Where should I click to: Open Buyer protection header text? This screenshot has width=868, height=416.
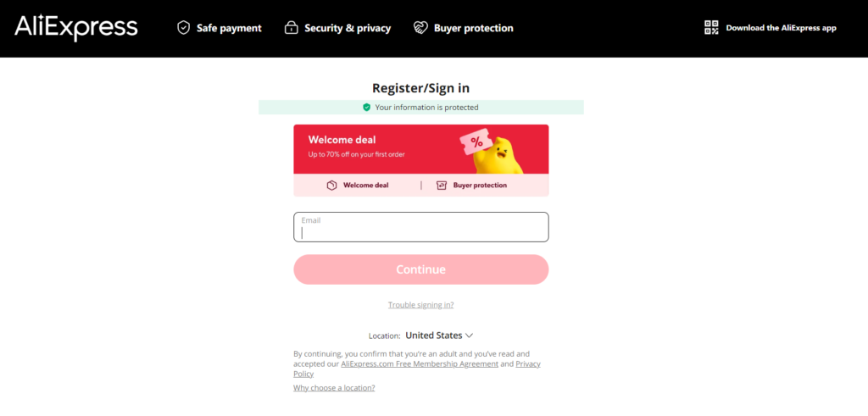coord(473,28)
